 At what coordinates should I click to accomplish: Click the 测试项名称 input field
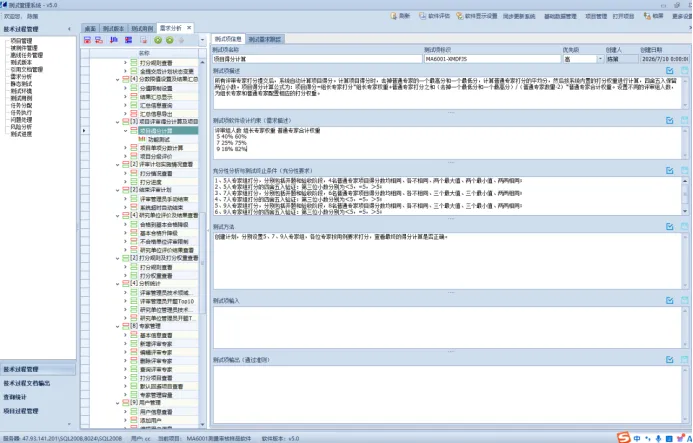[x=317, y=59]
